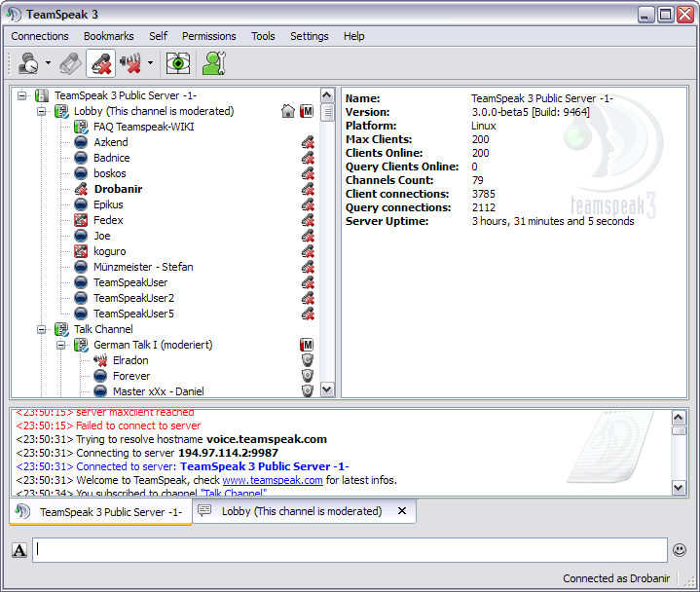Select user Joe in the Lobby
Viewport: 700px width, 592px height.
pos(102,237)
